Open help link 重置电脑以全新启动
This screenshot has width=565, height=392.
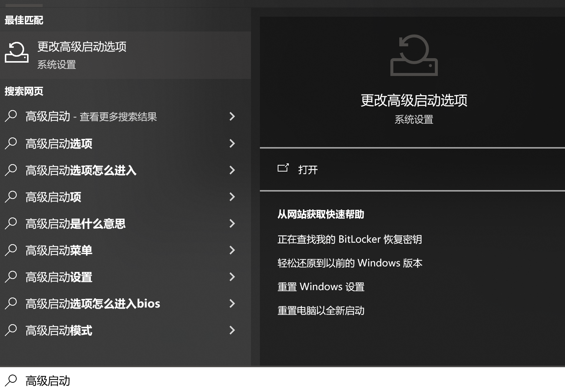pos(321,310)
